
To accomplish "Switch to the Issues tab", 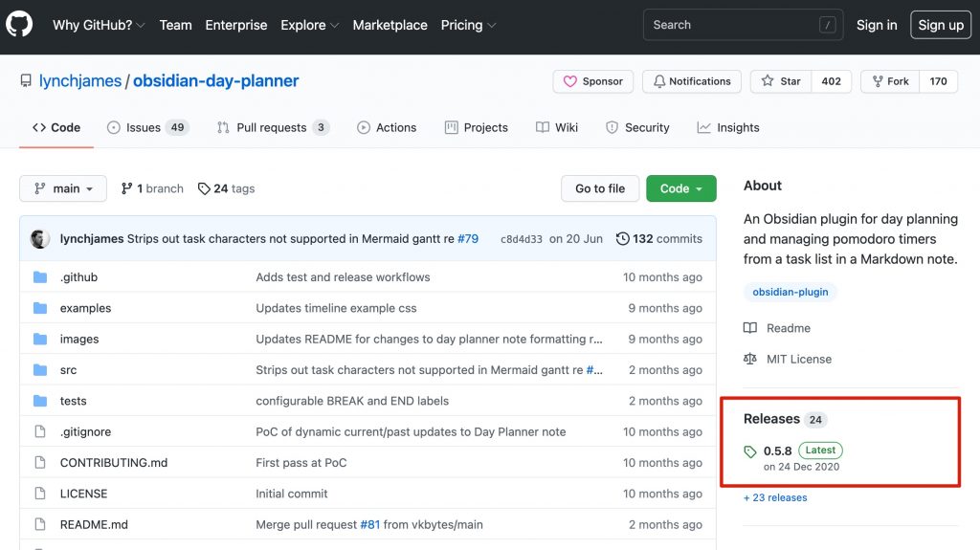I will pyautogui.click(x=148, y=127).
